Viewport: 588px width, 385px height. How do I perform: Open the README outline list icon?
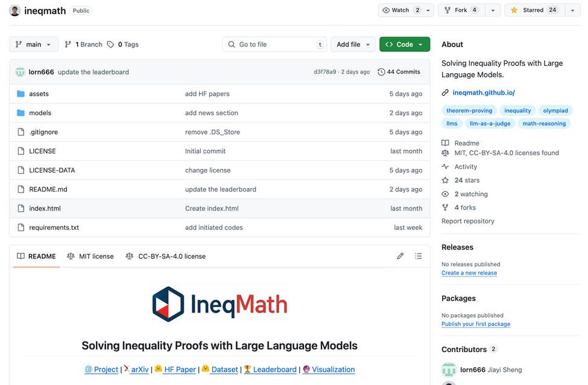[418, 256]
